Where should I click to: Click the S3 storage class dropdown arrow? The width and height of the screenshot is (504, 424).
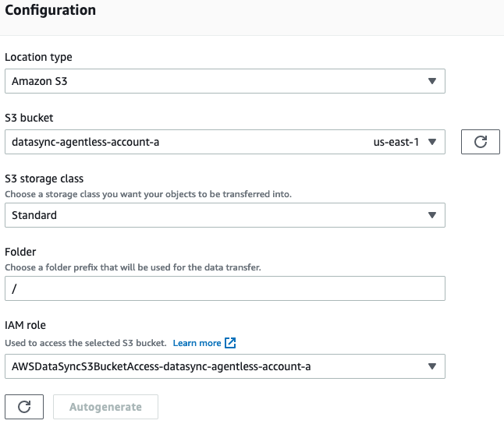433,215
